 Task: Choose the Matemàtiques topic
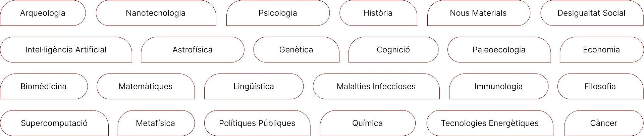(146, 86)
